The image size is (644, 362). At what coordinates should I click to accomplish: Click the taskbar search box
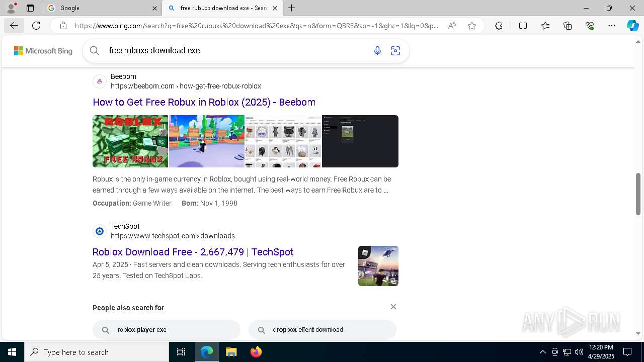(97, 352)
